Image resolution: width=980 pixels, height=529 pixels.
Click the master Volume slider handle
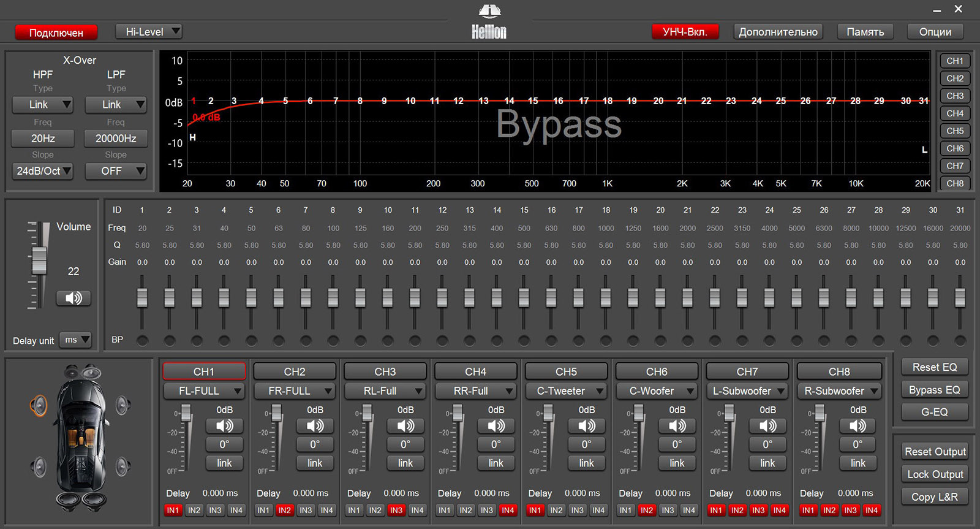pyautogui.click(x=39, y=261)
